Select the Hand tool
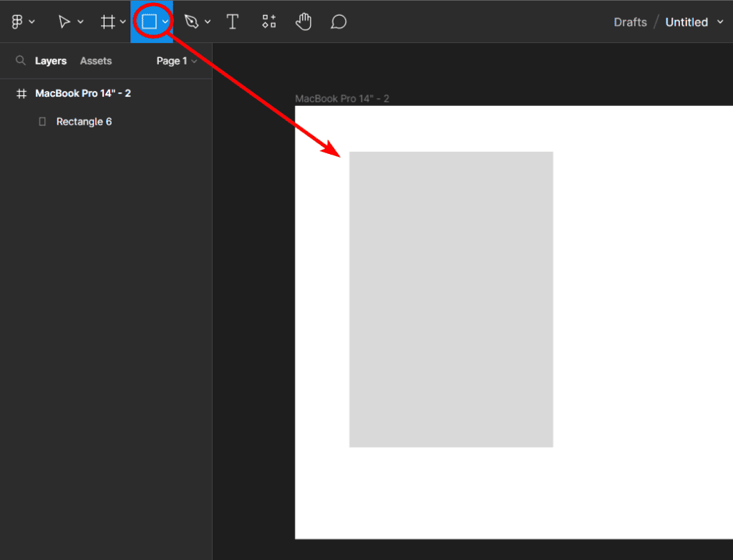 click(304, 22)
